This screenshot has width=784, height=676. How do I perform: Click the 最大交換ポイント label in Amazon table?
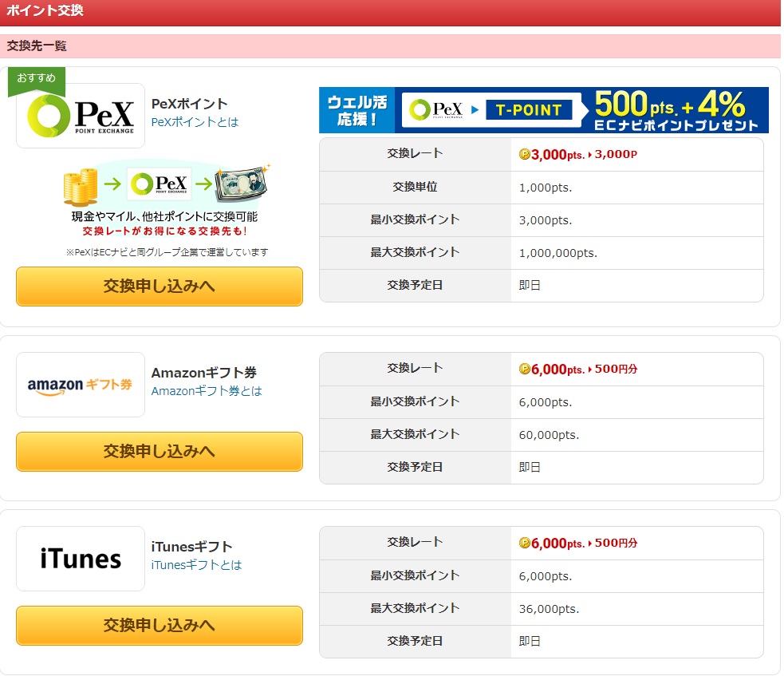pos(415,434)
